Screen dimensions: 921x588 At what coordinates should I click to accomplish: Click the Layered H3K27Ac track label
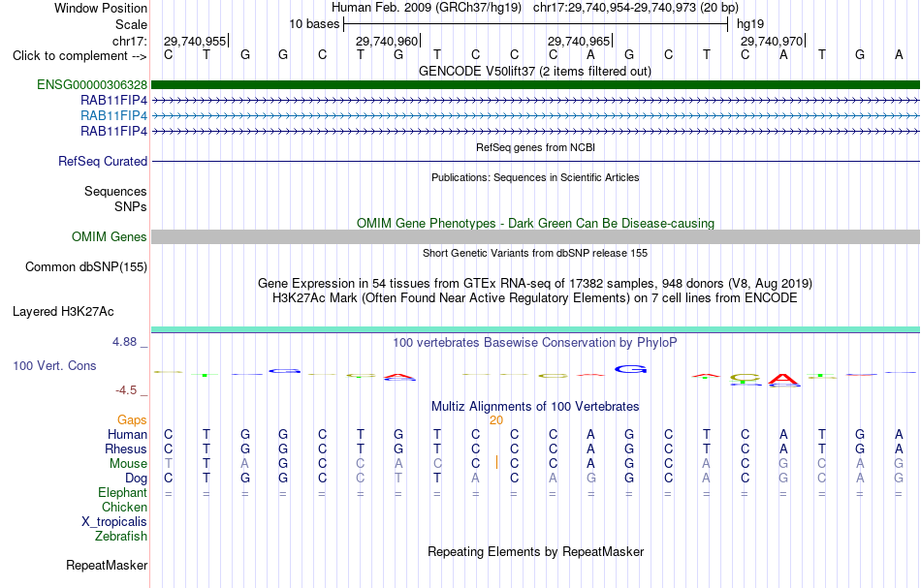click(x=63, y=312)
